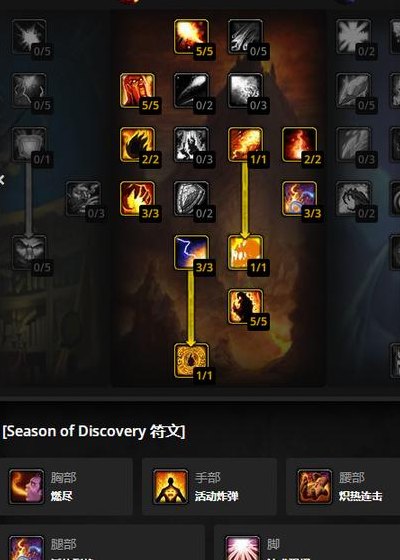The width and height of the screenshot is (400, 560).
Task: Click the Flame Throwing talent at 0/2
Action: click(191, 90)
